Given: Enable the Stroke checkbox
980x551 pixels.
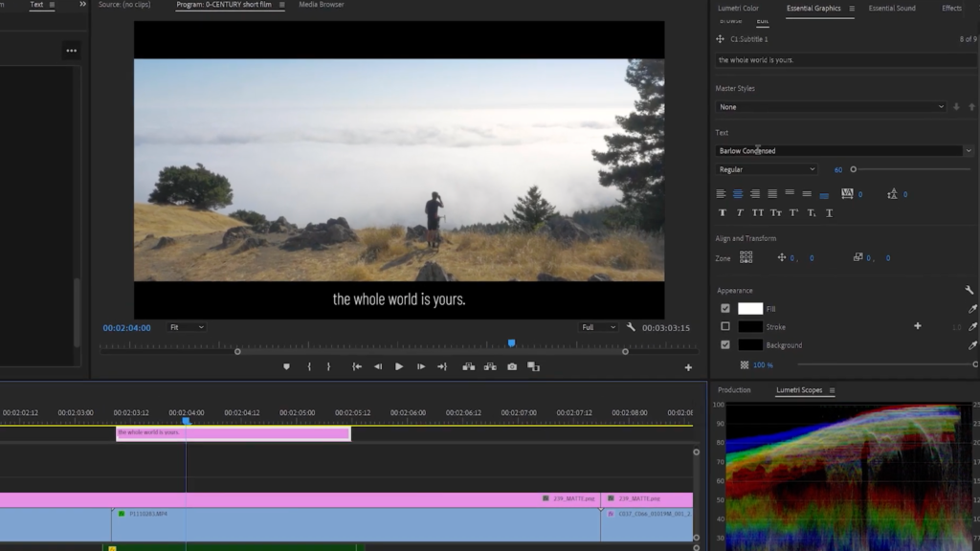Looking at the screenshot, I should click(725, 326).
